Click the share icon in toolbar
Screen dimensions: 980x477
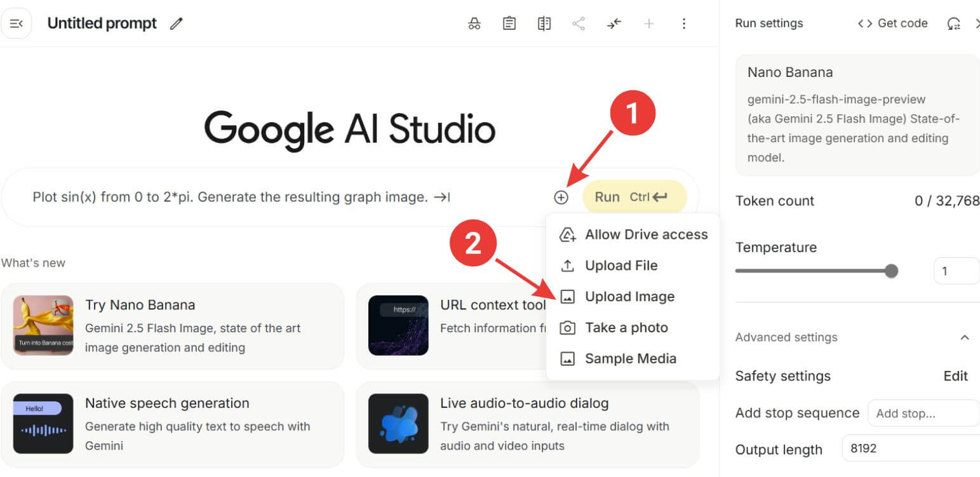click(x=578, y=24)
